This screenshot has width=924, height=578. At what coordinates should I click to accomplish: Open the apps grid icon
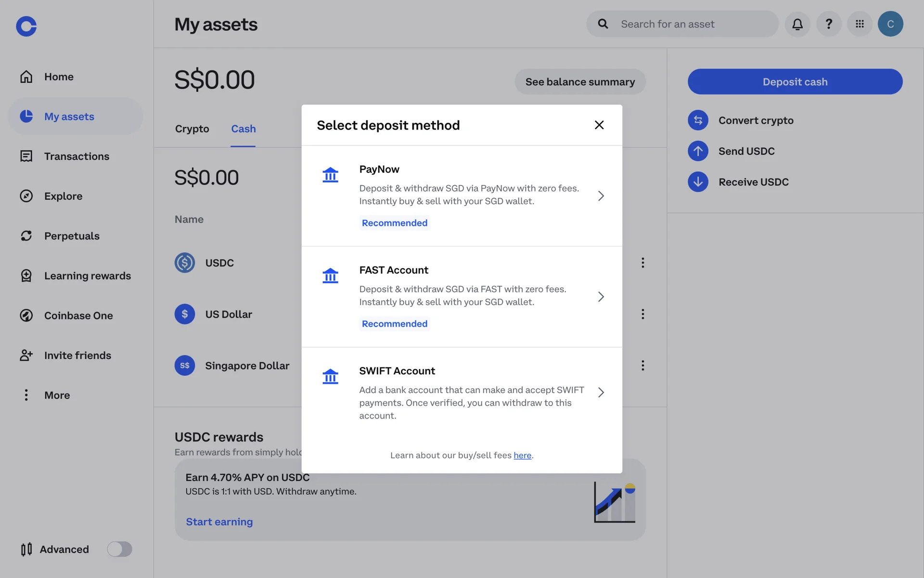[860, 24]
